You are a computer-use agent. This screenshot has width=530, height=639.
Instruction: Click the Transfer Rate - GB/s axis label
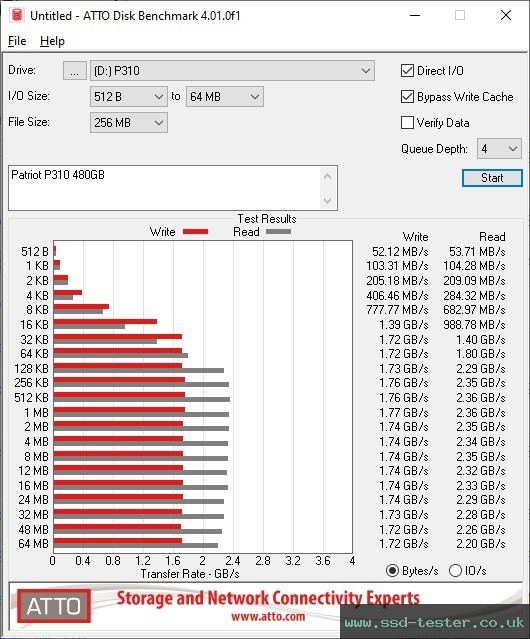tap(190, 574)
